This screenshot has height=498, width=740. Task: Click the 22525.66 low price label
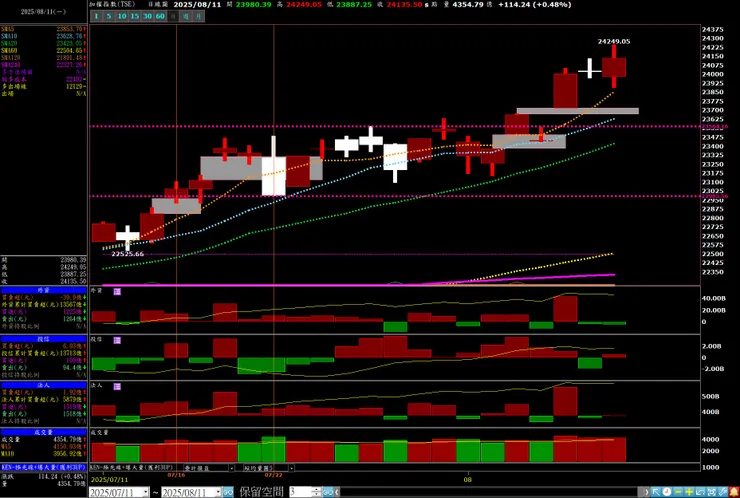coord(127,254)
